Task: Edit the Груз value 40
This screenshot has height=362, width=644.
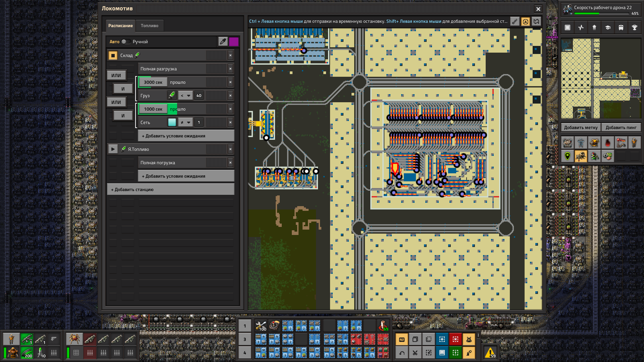Action: [199, 96]
